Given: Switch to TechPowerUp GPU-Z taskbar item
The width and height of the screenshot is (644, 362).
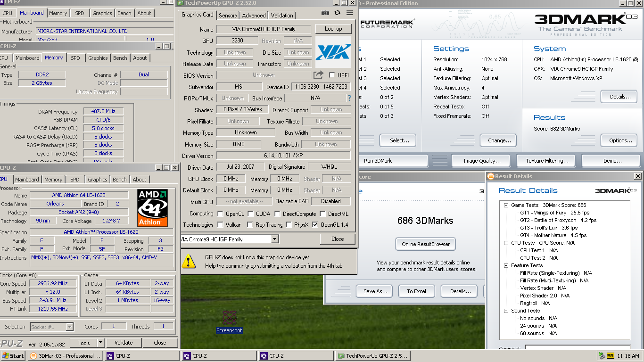Looking at the screenshot, I should [x=372, y=356].
